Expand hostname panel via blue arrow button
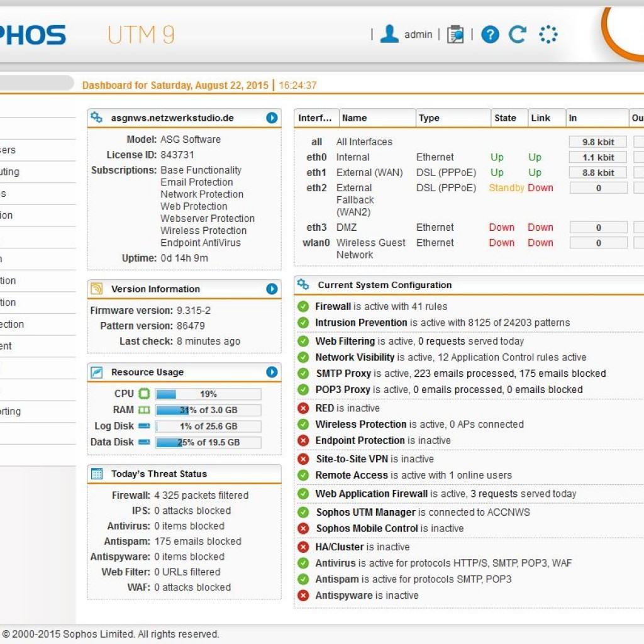Screen dimensions: 644x644 (x=272, y=118)
